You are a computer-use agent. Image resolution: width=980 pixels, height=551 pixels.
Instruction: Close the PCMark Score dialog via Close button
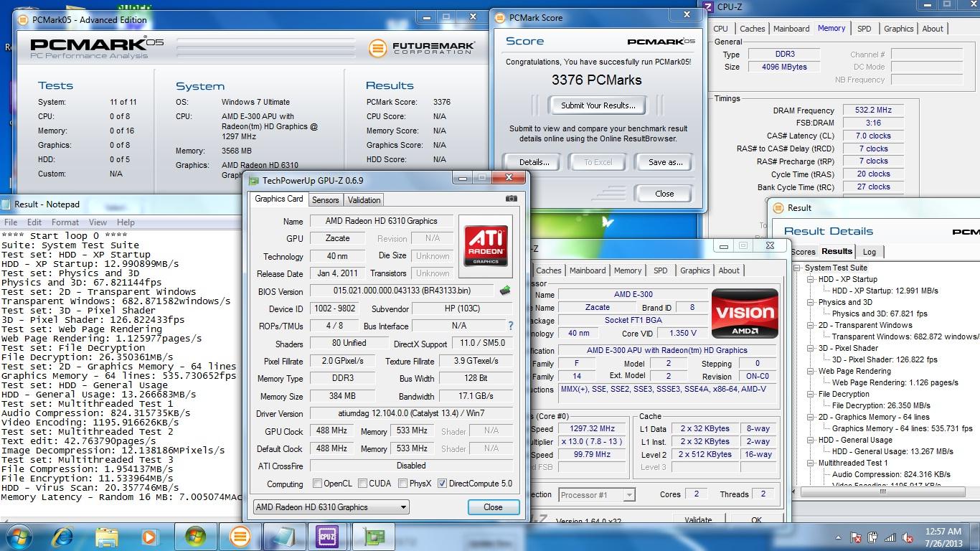[664, 194]
